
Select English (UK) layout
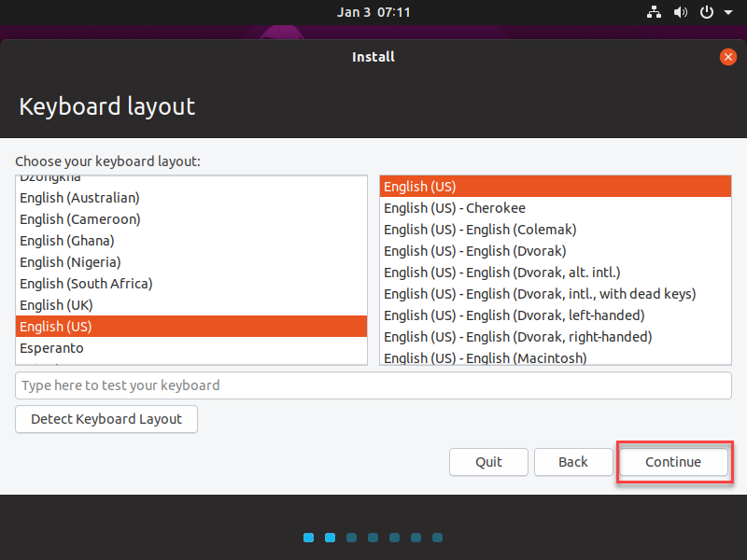click(191, 305)
